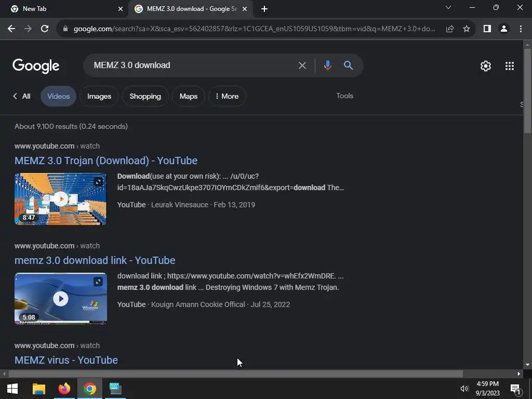Close the New Tab tab
This screenshot has height=399, width=532.
(x=121, y=9)
